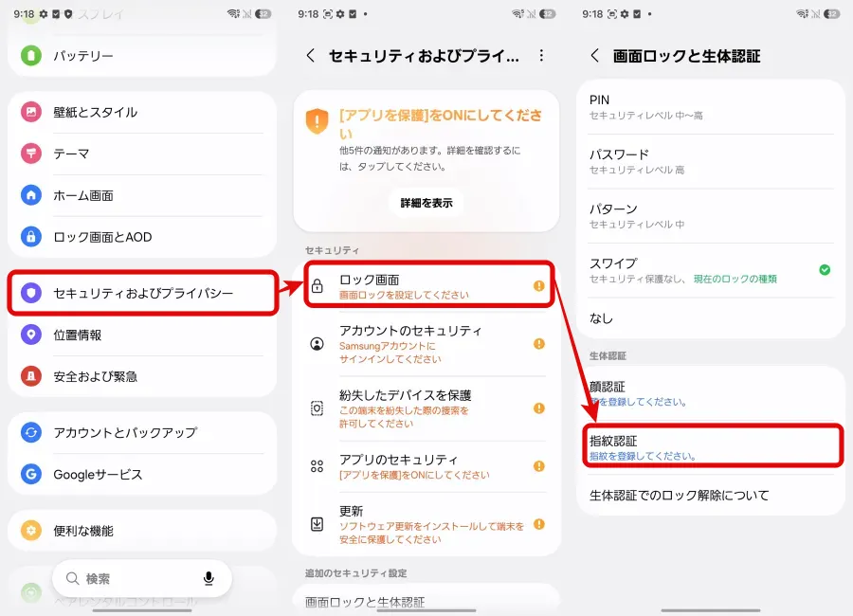This screenshot has height=616, width=853.
Task: Tap Samsungアカウントに sign-in warning text
Action: [x=388, y=346]
